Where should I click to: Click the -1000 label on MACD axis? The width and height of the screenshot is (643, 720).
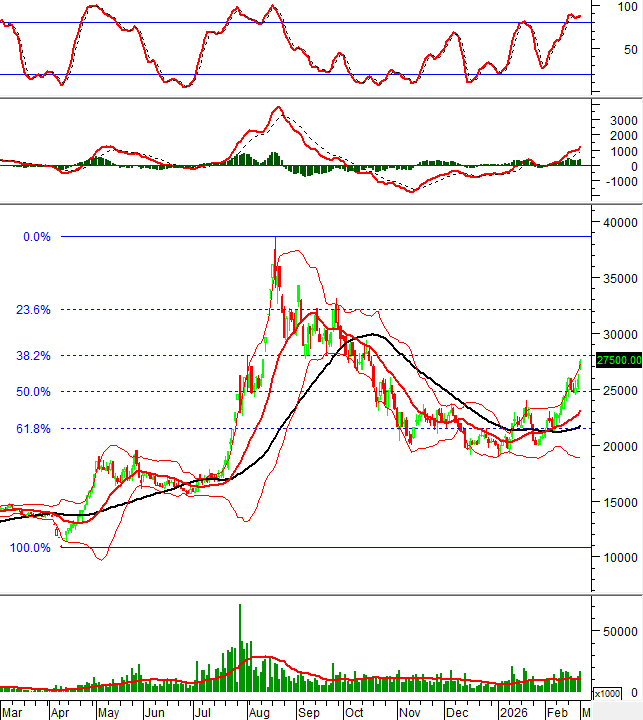tap(619, 182)
